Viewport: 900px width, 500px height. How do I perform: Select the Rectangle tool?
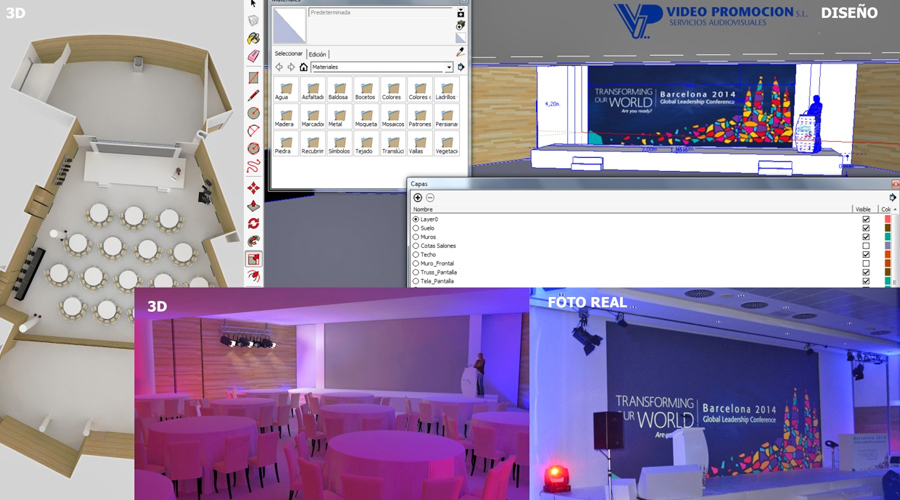(253, 77)
